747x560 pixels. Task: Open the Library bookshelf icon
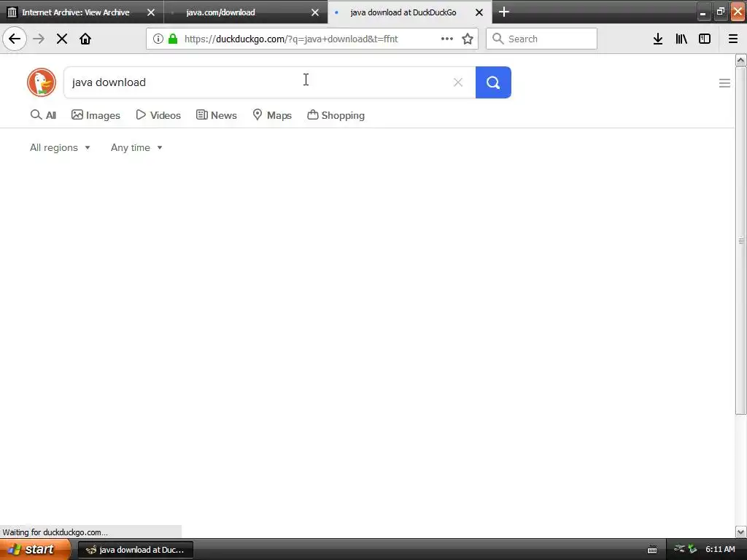point(681,39)
